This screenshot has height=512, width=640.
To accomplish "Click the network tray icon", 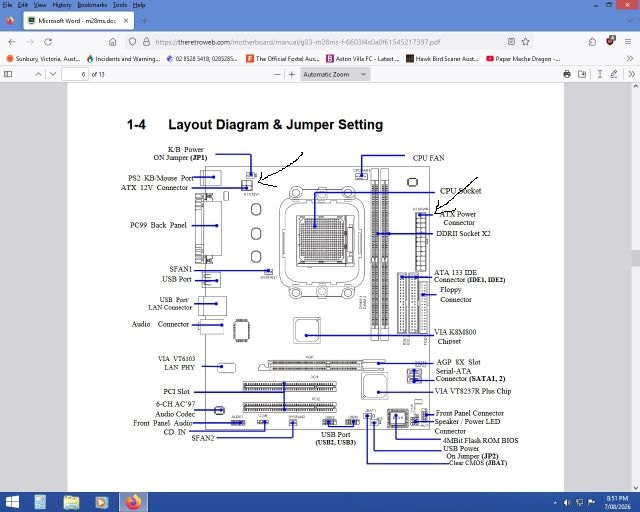I will tap(580, 503).
